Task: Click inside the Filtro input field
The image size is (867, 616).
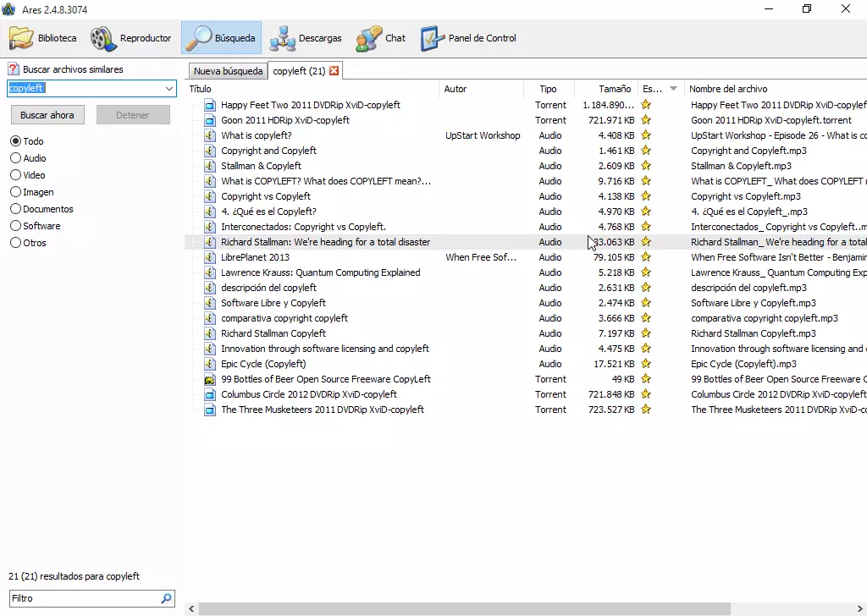Action: point(83,598)
